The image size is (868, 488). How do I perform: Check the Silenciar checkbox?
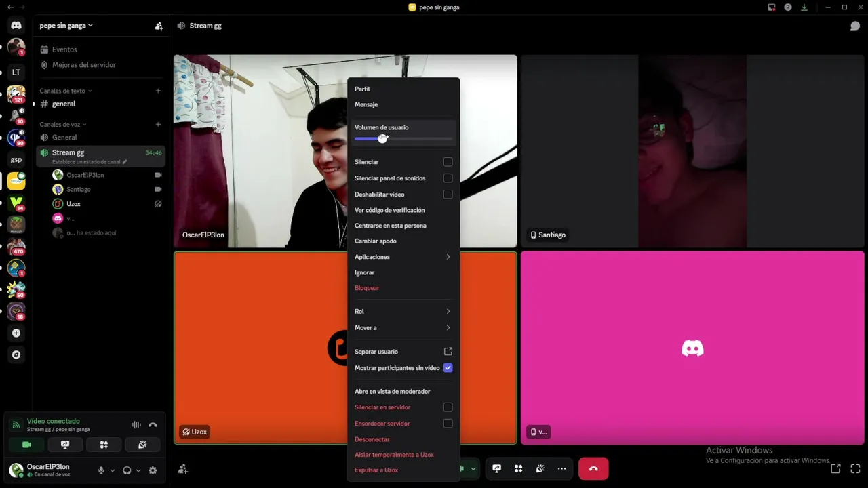coord(448,162)
